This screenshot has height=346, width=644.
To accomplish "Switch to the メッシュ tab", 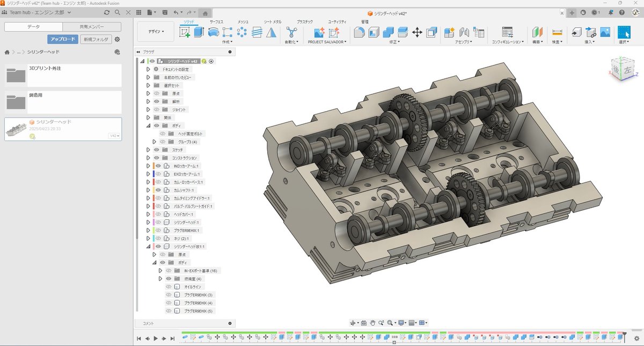I will (243, 21).
